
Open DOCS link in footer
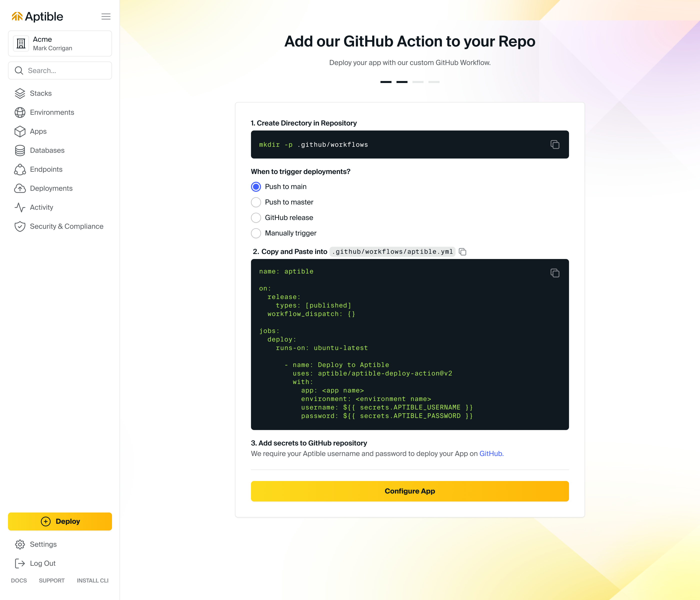click(x=18, y=580)
